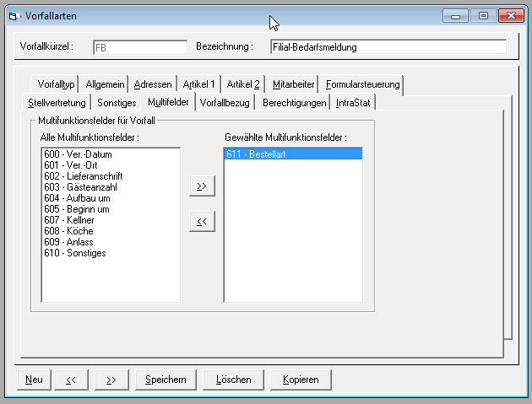The width and height of the screenshot is (532, 404).
Task: Choose 610 - Sonstiges from all fields
Action: pyautogui.click(x=75, y=253)
